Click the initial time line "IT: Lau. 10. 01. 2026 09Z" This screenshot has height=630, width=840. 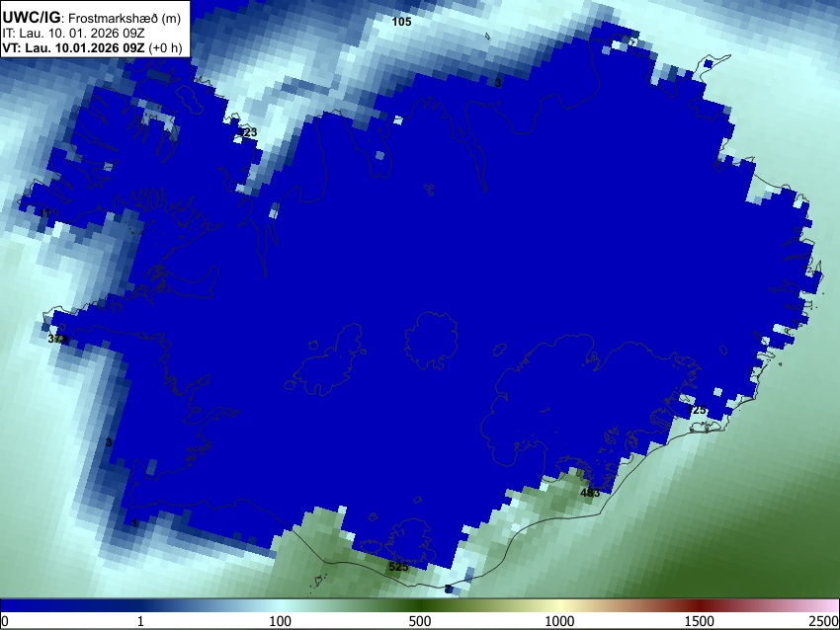73,34
